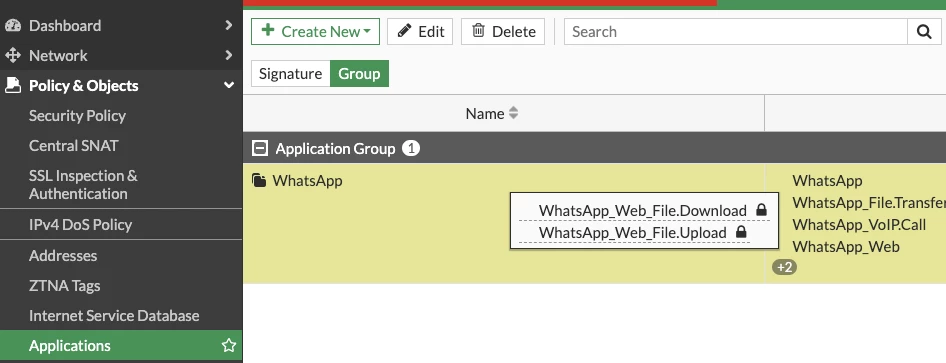The height and width of the screenshot is (363, 946).
Task: Click the Edit button
Action: 421,31
